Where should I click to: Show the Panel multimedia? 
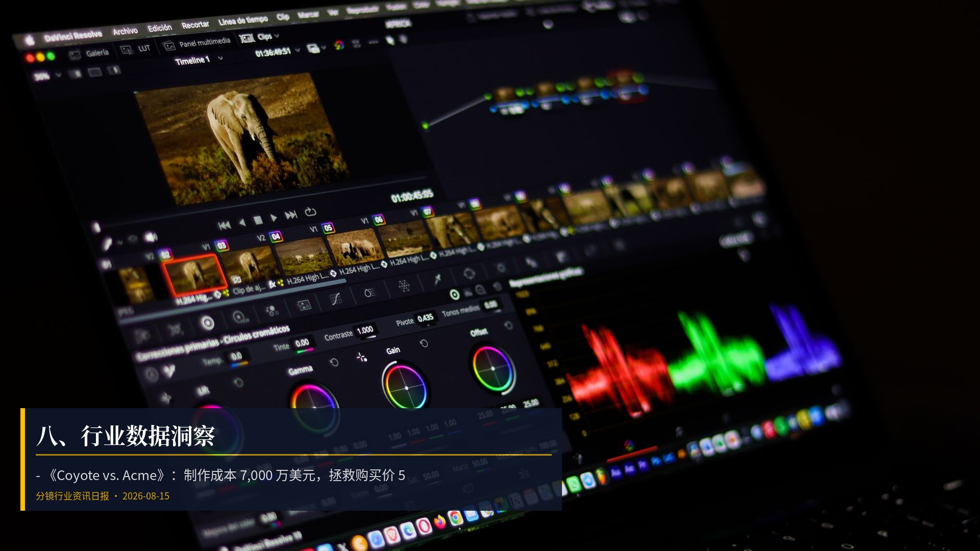(x=197, y=43)
